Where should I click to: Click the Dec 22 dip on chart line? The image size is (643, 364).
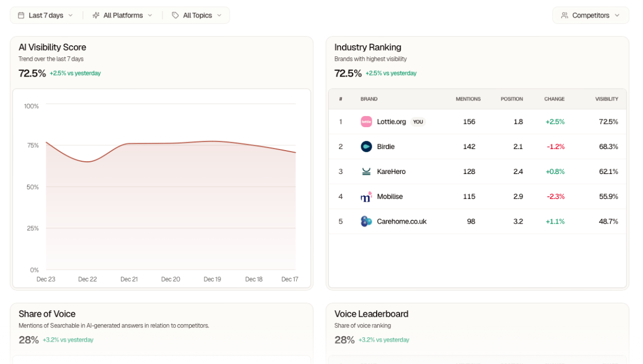click(x=88, y=162)
